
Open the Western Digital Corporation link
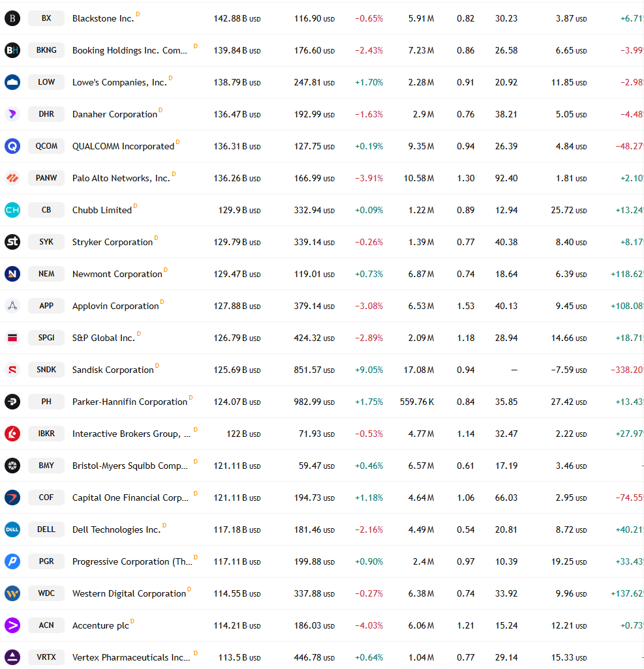pyautogui.click(x=129, y=593)
